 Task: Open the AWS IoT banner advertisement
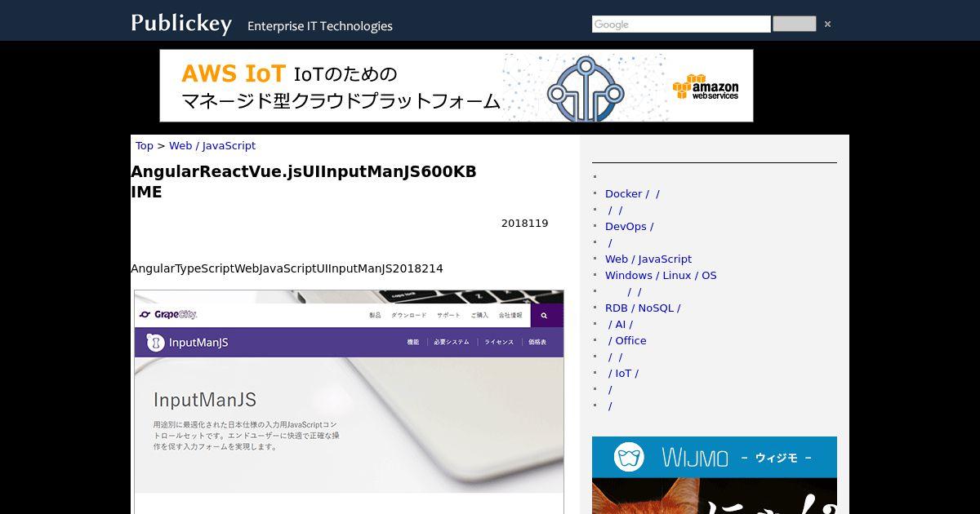(457, 86)
